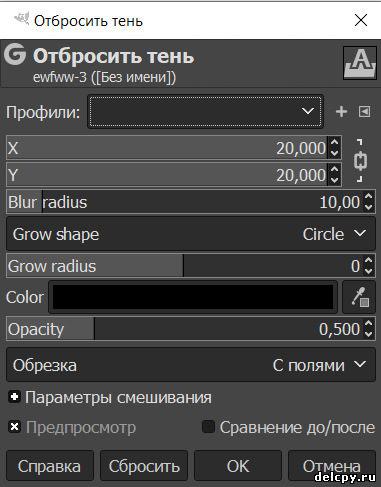Increase Blur radius with the up stepper arrow
The height and width of the screenshot is (487, 381).
click(x=368, y=197)
